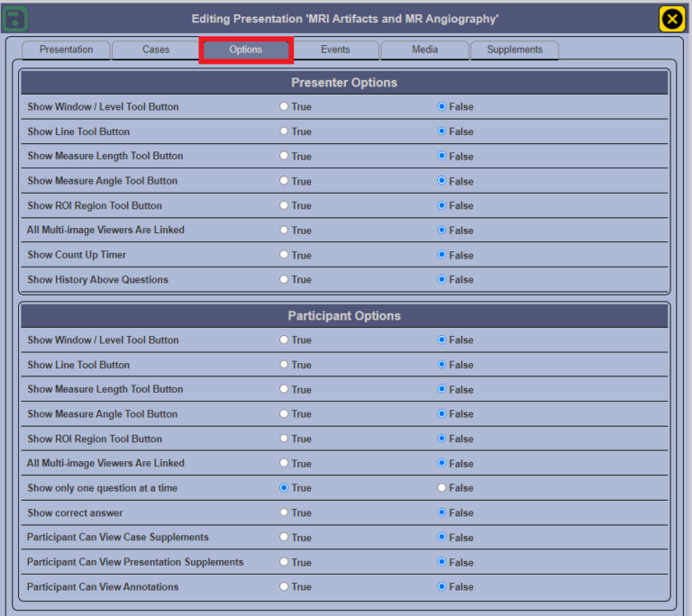This screenshot has height=616, width=692.
Task: Switch to the Presentation tab
Action: pyautogui.click(x=66, y=50)
